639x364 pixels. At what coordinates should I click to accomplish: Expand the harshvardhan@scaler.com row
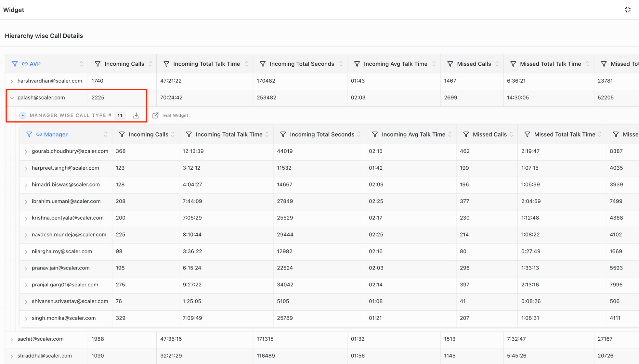point(12,81)
